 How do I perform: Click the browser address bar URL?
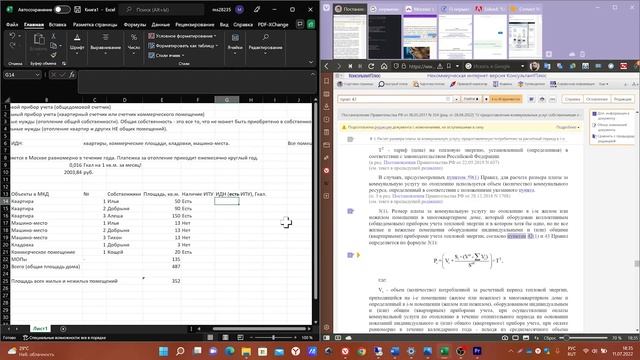click(420, 66)
